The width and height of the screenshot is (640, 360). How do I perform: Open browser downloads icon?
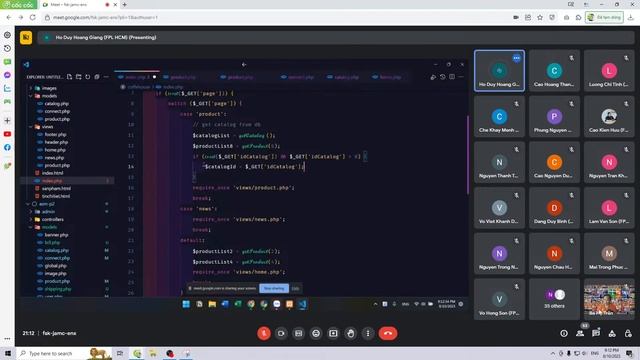tap(631, 18)
